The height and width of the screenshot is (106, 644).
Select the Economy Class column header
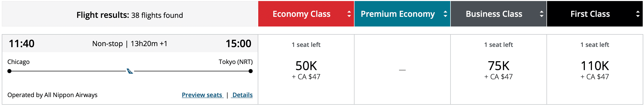[301, 14]
